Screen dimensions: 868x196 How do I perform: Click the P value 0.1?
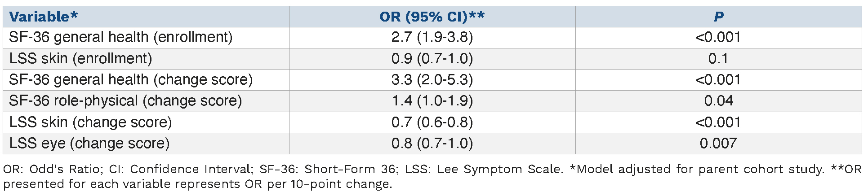(x=718, y=58)
